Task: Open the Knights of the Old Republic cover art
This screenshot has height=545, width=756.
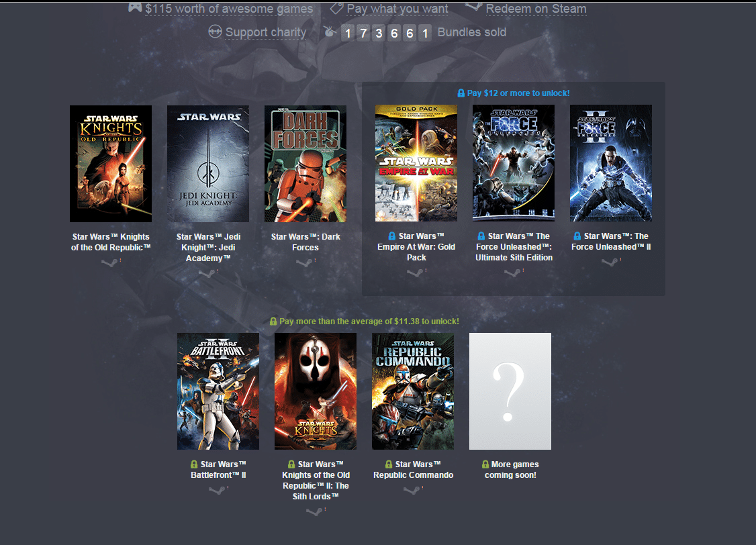Action: click(x=110, y=164)
